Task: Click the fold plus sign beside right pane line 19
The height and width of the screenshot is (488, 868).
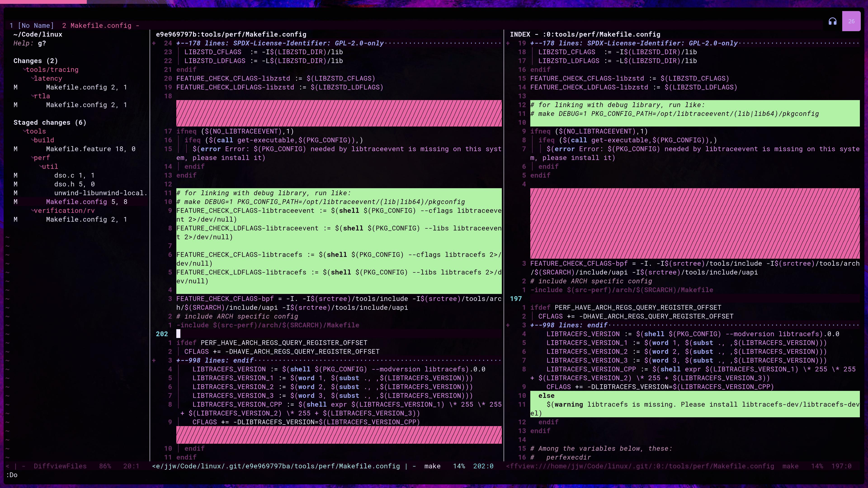Action: tap(508, 43)
